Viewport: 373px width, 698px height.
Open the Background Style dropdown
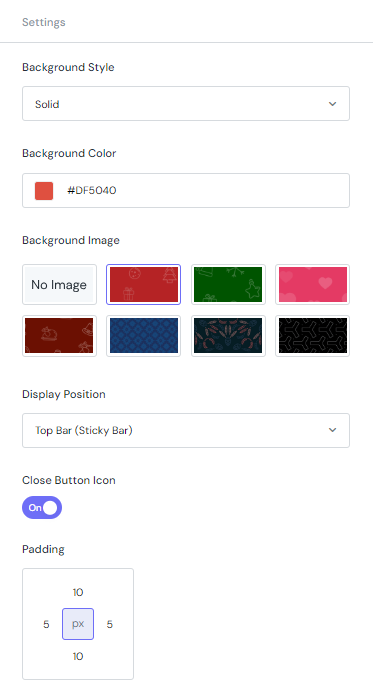pyautogui.click(x=186, y=104)
